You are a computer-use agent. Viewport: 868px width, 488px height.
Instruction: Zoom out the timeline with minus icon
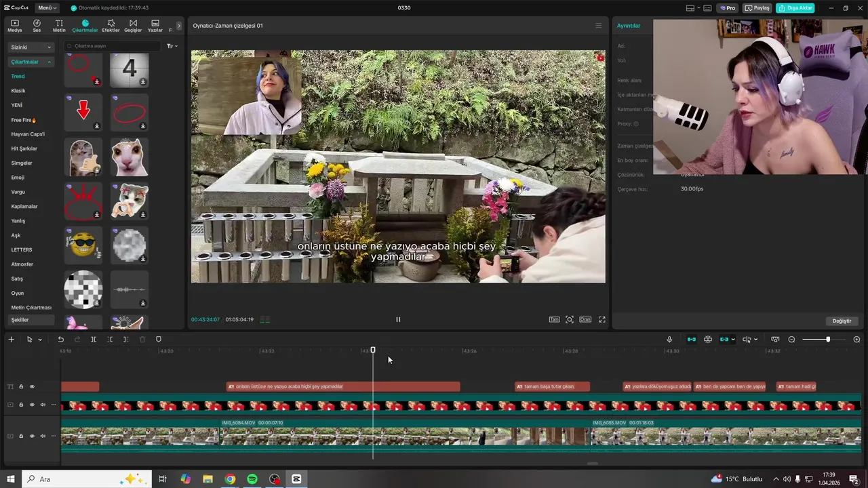click(791, 340)
